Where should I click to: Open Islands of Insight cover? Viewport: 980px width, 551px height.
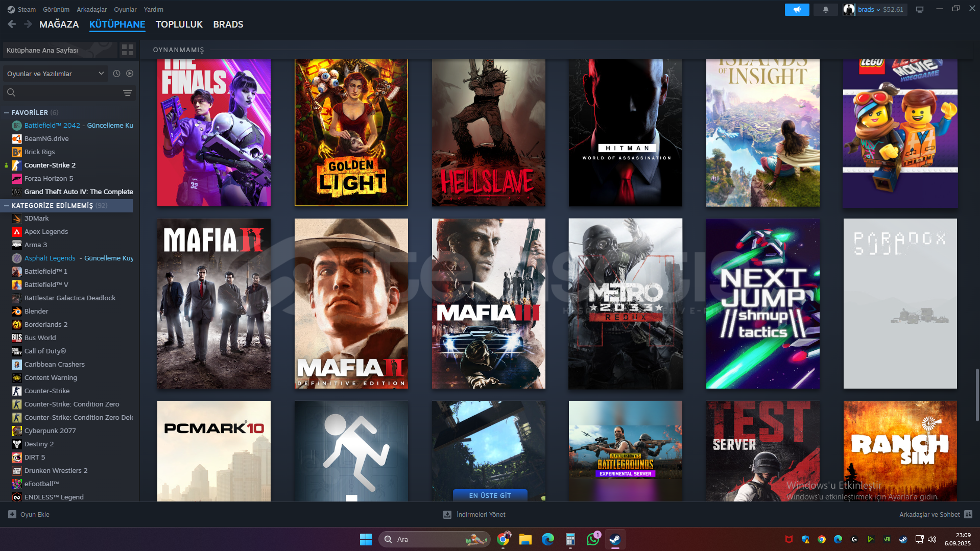[763, 133]
